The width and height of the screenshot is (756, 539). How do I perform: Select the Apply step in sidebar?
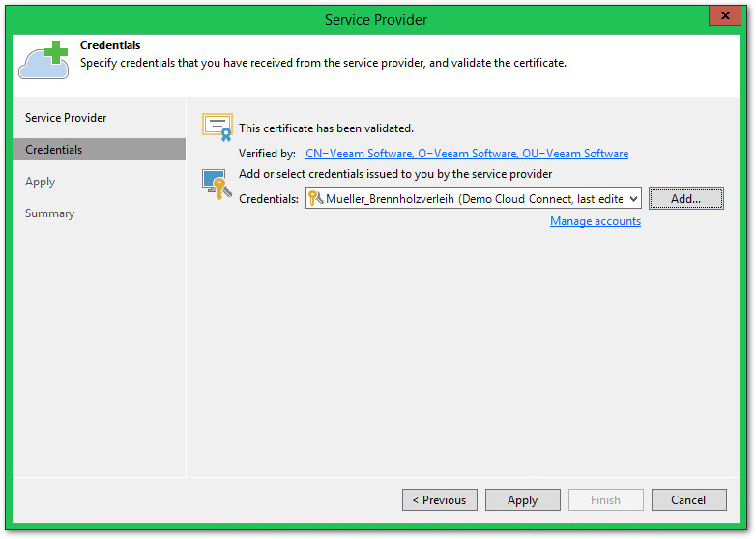[41, 182]
